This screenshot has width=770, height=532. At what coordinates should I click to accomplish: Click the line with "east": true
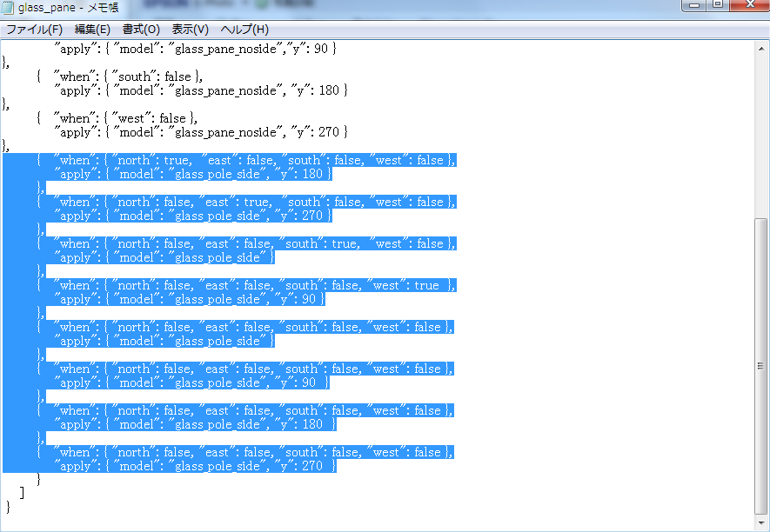pos(246,202)
